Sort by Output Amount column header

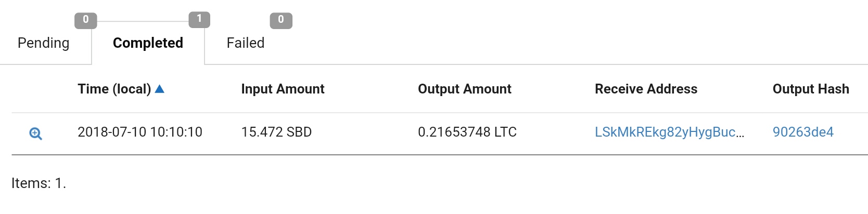465,89
